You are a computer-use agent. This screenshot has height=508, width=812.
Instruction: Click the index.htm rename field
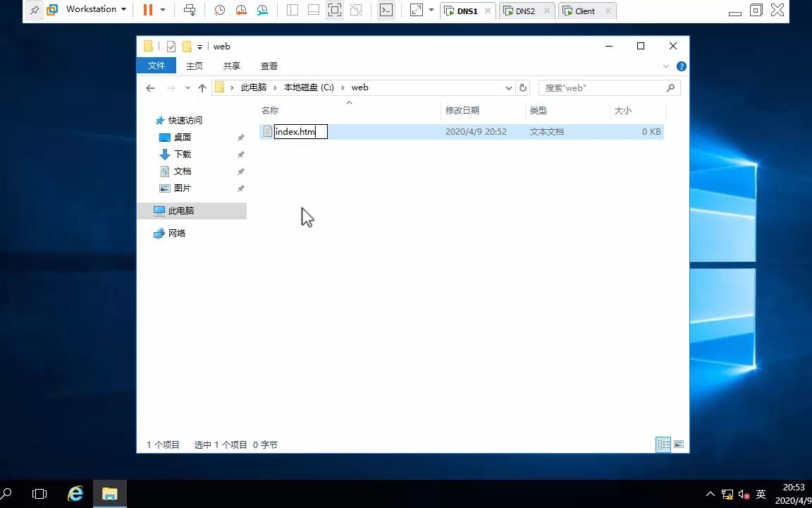[299, 131]
